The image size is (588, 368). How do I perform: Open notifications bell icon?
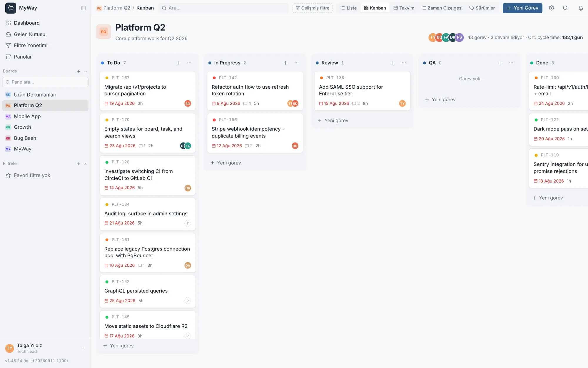pos(581,8)
